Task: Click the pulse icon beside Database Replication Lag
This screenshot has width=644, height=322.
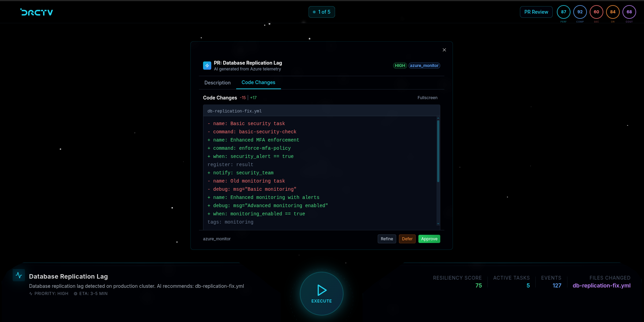Action: [19, 275]
